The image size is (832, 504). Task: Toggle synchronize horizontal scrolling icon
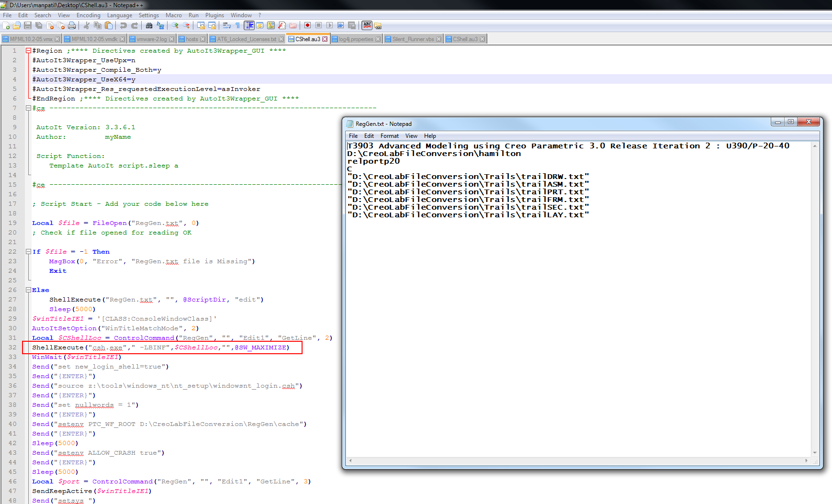point(212,25)
